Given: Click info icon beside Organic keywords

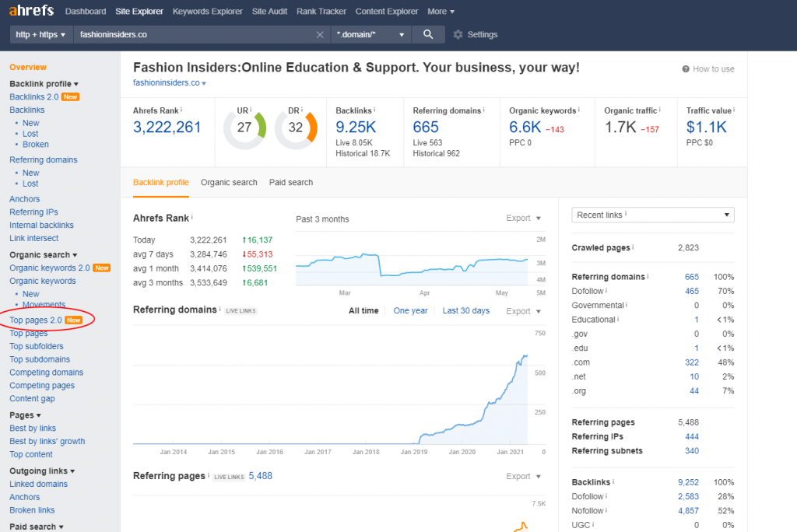Looking at the screenshot, I should click(x=581, y=110).
